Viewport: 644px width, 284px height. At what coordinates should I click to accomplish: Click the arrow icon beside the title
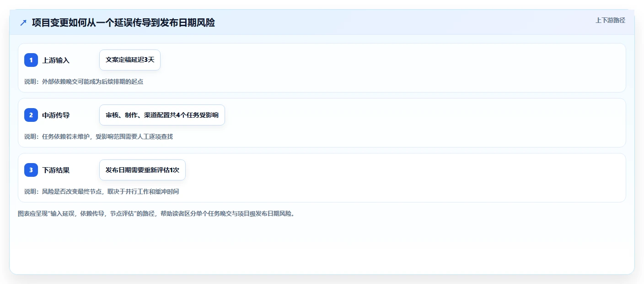pyautogui.click(x=23, y=22)
